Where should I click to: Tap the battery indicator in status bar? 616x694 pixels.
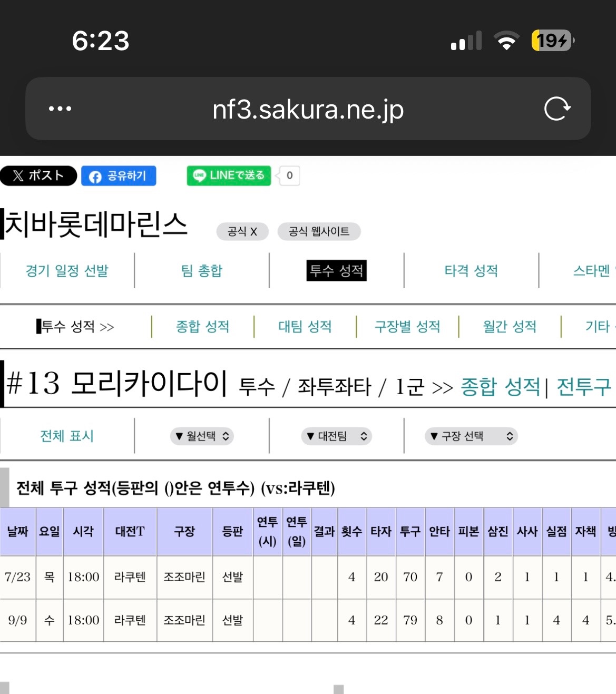[553, 41]
